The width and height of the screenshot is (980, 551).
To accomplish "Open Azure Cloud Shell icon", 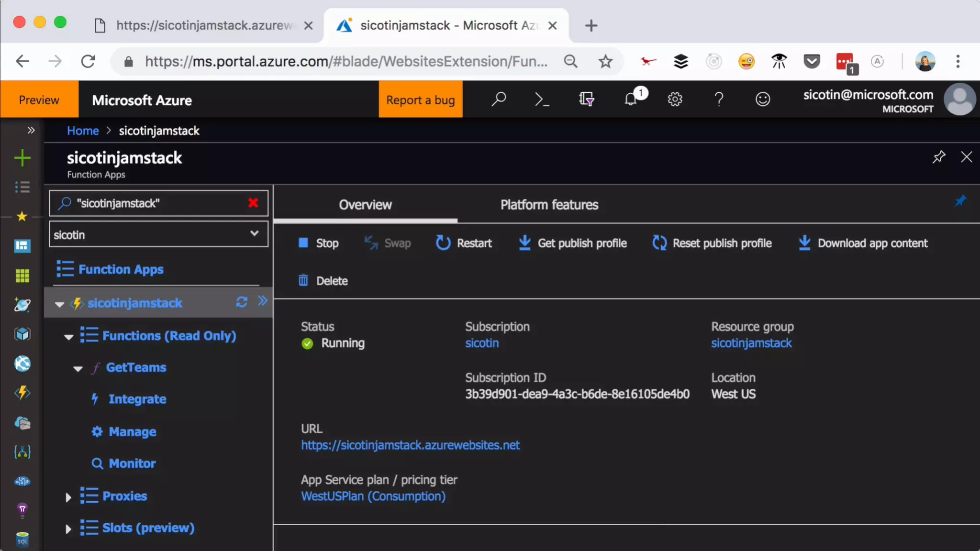I will point(542,99).
